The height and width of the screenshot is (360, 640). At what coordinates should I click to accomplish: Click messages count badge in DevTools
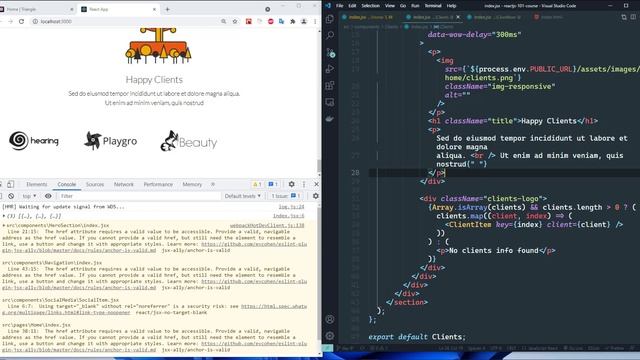coord(273,184)
